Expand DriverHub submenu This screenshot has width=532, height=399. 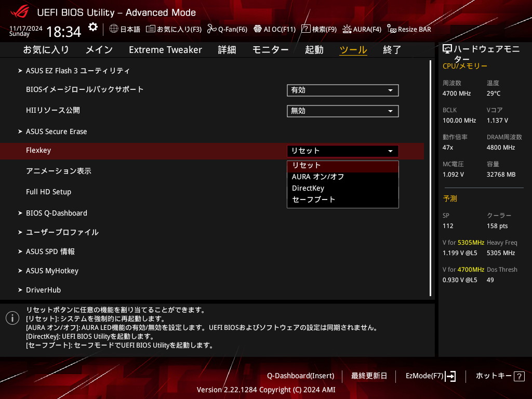pos(43,290)
